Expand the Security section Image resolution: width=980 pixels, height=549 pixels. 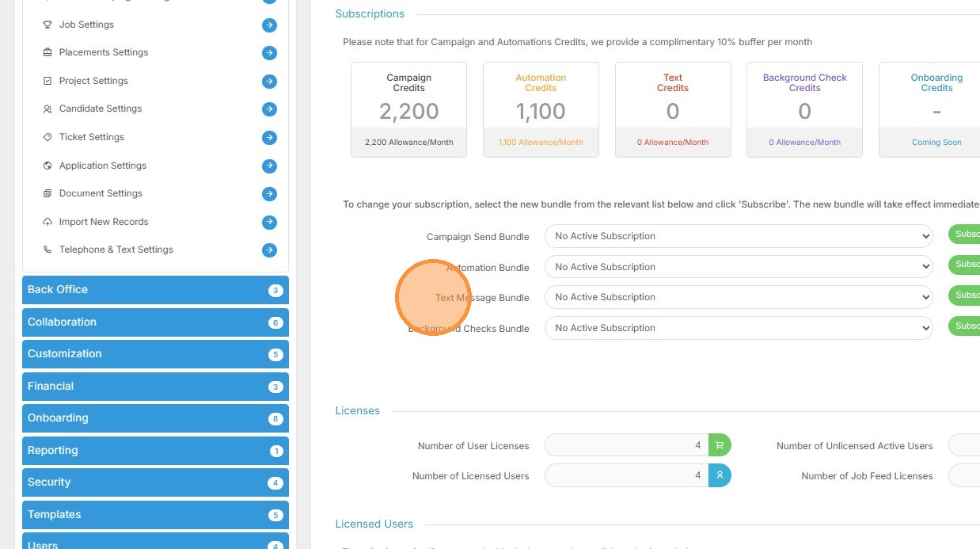(x=155, y=482)
